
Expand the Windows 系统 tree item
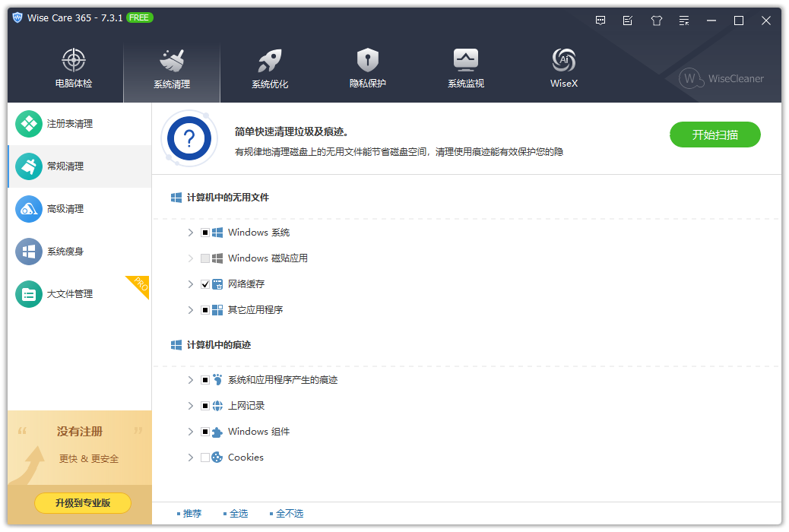click(x=191, y=232)
